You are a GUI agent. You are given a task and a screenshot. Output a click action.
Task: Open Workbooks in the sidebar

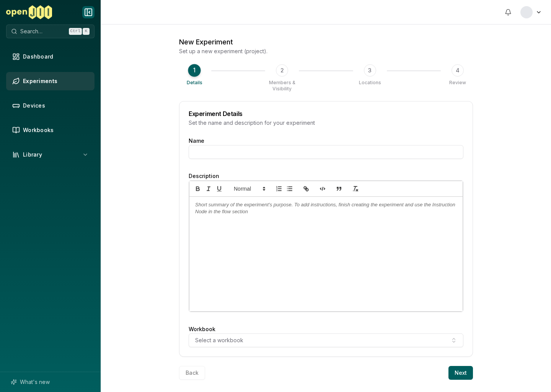[x=50, y=130]
